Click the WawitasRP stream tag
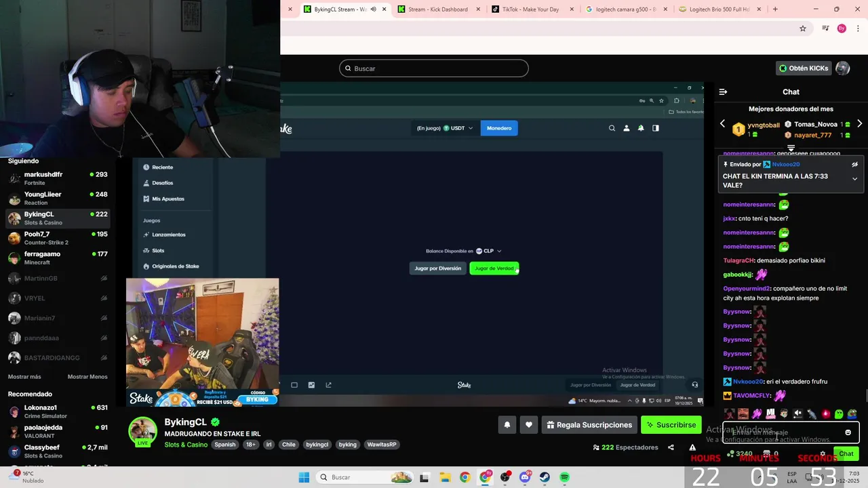This screenshot has height=488, width=868. pos(381,445)
